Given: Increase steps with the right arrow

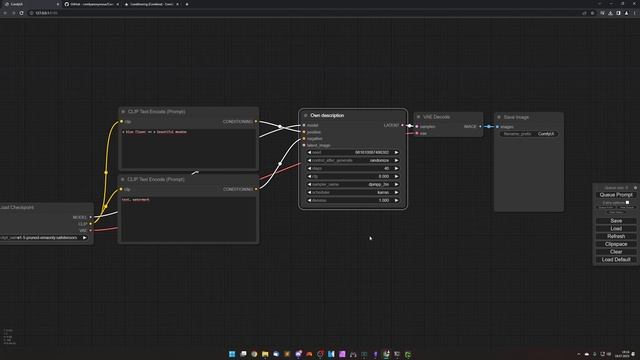Looking at the screenshot, I should point(396,168).
